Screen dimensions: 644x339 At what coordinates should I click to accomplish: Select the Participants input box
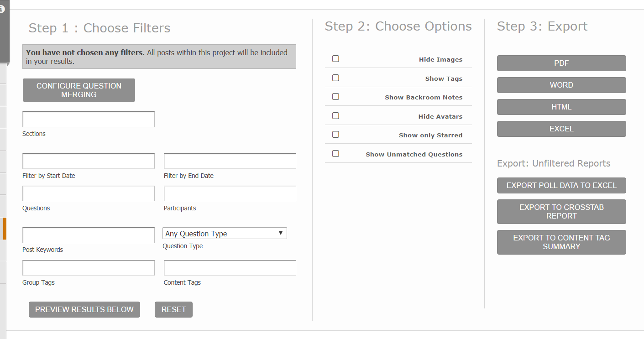[230, 194]
